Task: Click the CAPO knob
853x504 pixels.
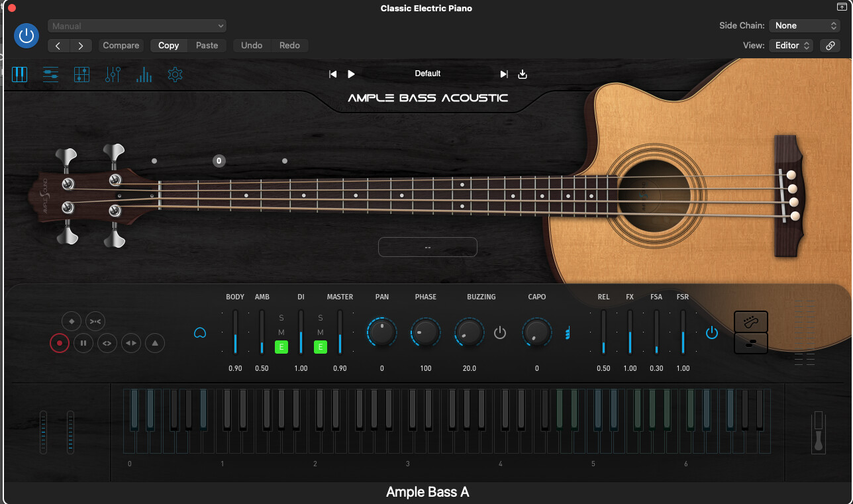Action: click(x=536, y=332)
